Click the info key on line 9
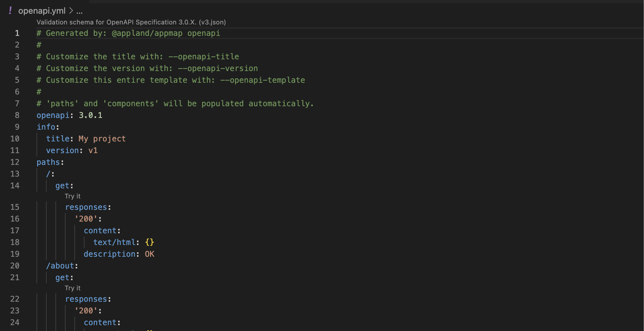Image resolution: width=644 pixels, height=331 pixels. [x=46, y=127]
